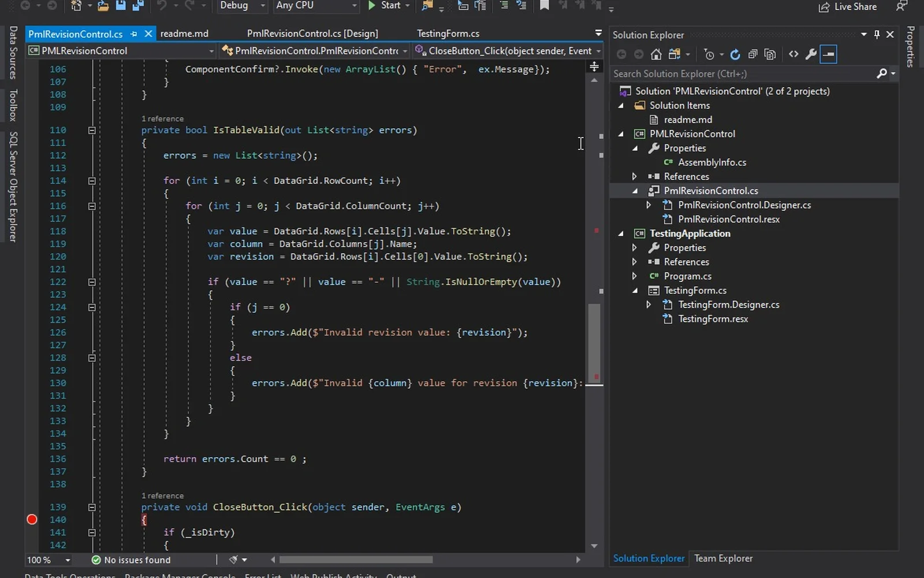Click the 1 reference link above IsTableValid

point(162,118)
